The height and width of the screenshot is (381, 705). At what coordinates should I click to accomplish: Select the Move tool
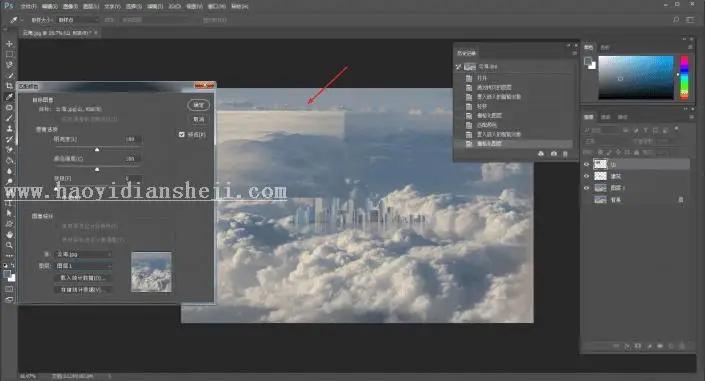9,44
